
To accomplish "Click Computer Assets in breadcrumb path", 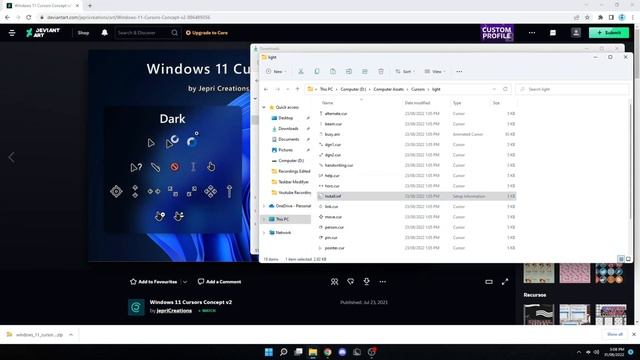I will point(388,89).
